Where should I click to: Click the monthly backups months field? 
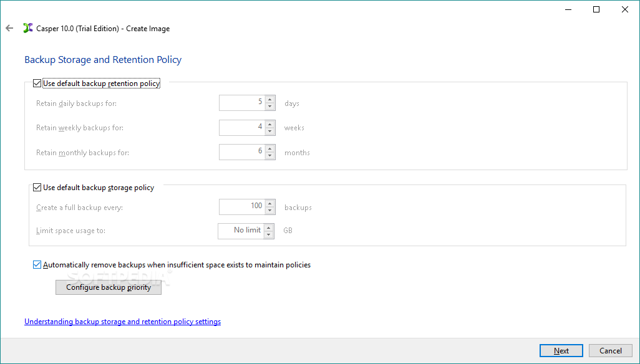(x=242, y=152)
